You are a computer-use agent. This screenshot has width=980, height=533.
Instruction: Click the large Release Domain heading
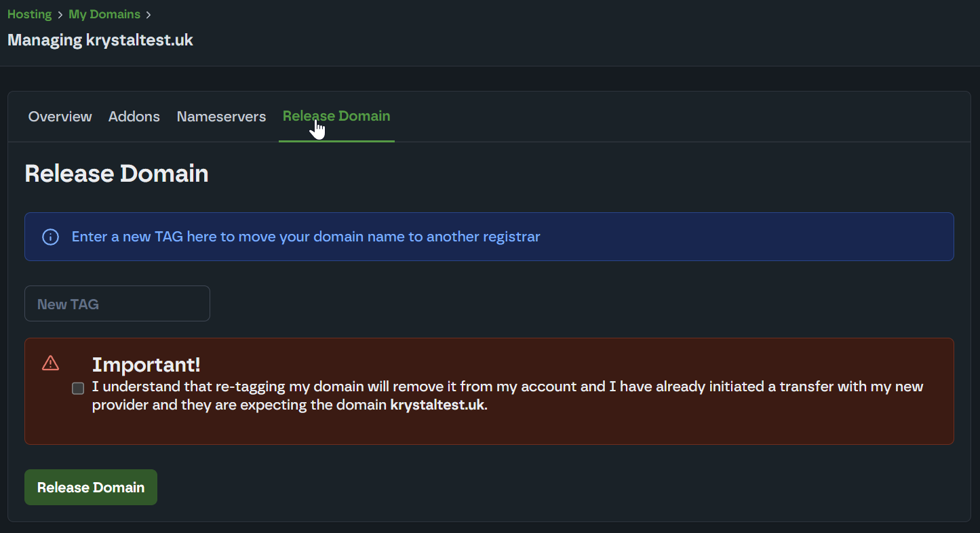pos(117,174)
